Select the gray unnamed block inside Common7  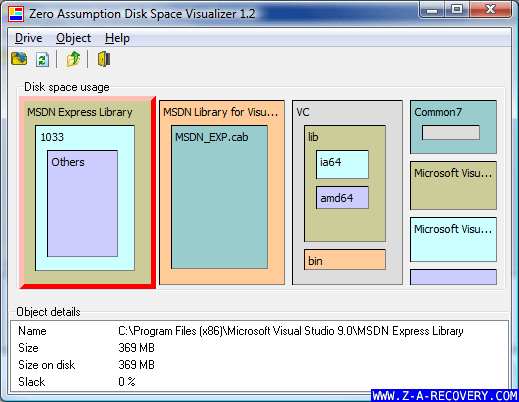click(451, 133)
